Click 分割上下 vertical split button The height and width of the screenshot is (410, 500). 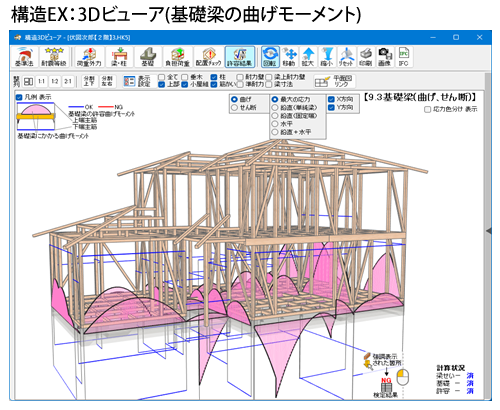click(89, 81)
